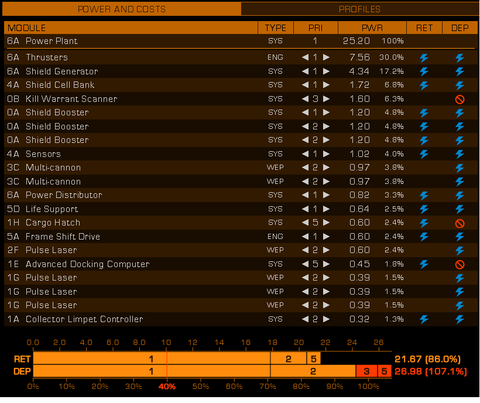Sort by the RET column header
This screenshot has width=480, height=403.
pyautogui.click(x=424, y=28)
